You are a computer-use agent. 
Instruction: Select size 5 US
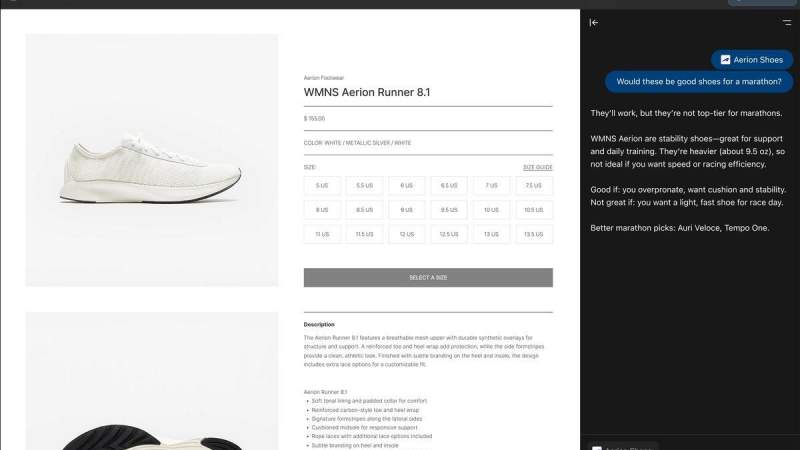322,186
